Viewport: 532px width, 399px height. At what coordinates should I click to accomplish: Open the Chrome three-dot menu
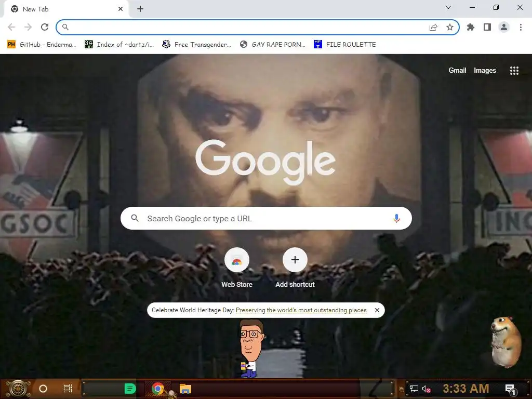coord(521,27)
